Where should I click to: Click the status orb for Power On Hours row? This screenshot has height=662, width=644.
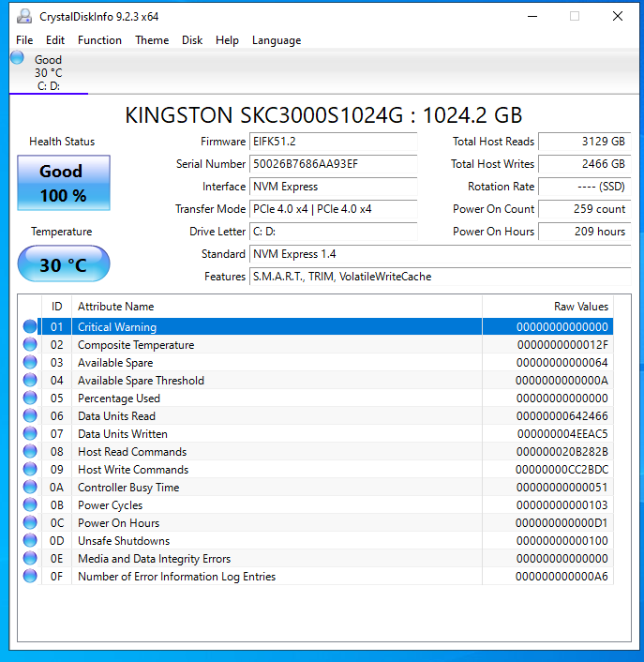30,522
